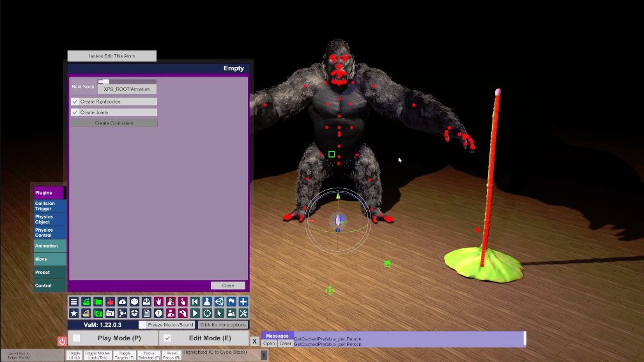Click the circular target crosshair icon
Screen dimensions: 644x362
[x=207, y=313]
